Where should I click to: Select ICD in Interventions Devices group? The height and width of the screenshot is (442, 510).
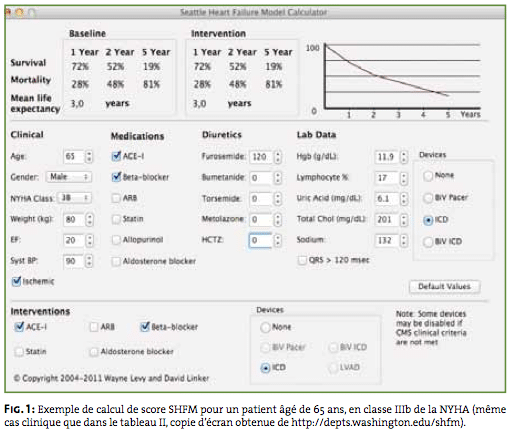click(x=265, y=368)
